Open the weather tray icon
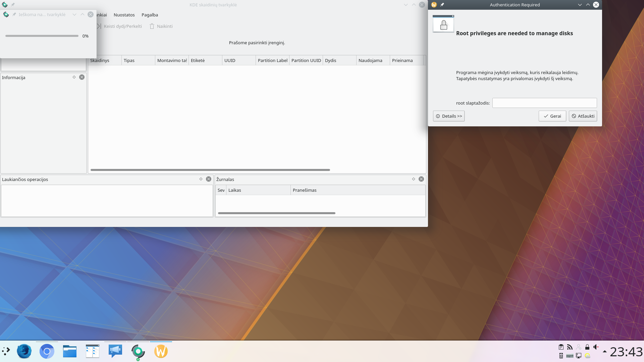Image resolution: width=644 pixels, height=362 pixels. [587, 356]
